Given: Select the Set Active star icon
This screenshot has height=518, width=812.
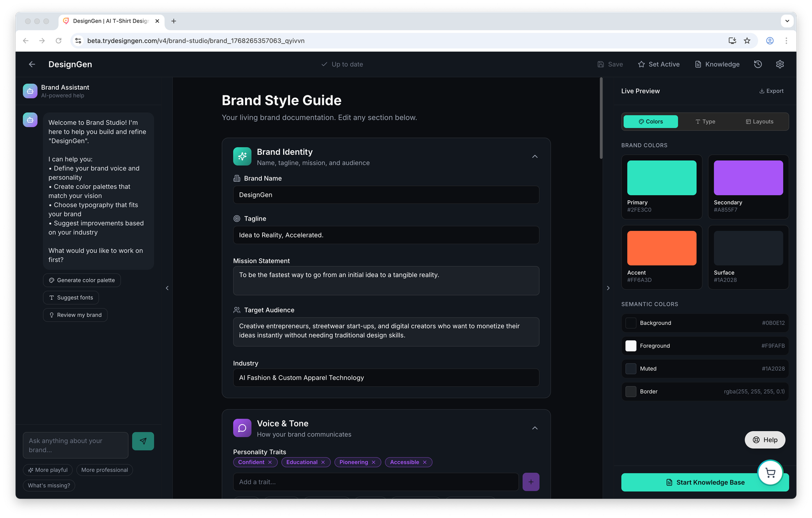Looking at the screenshot, I should coord(641,64).
